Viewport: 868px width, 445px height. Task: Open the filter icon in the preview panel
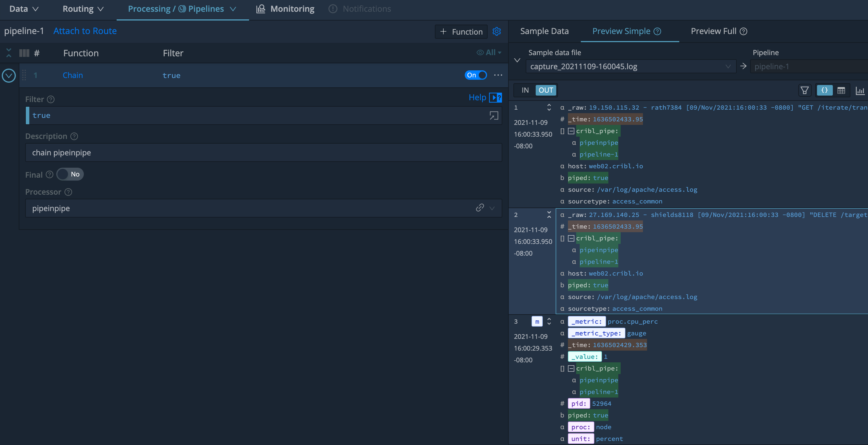[x=805, y=90]
